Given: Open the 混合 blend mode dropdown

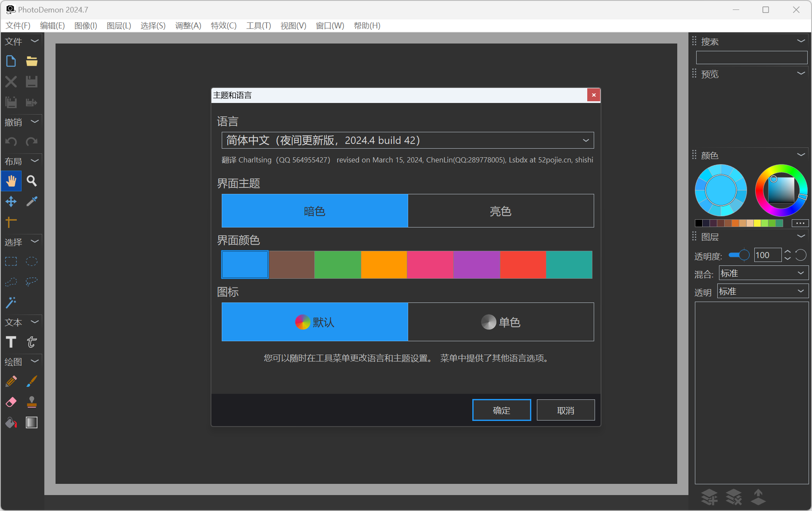Looking at the screenshot, I should (763, 273).
